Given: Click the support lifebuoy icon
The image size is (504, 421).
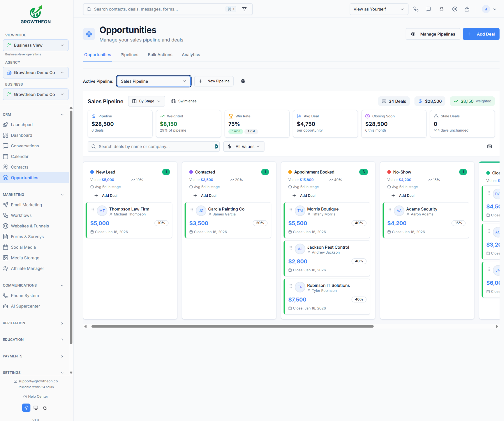Looking at the screenshot, I should point(455,9).
